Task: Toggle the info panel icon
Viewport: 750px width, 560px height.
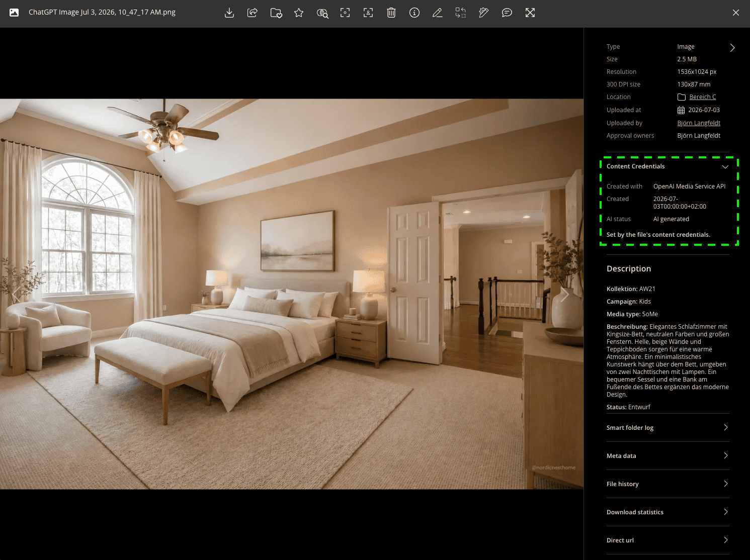Action: point(414,13)
